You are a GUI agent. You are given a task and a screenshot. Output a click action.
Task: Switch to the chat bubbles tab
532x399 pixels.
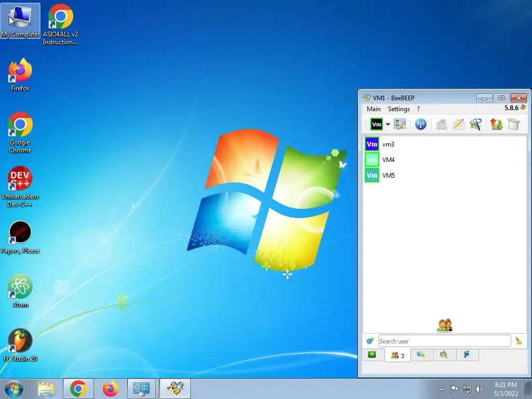click(421, 355)
